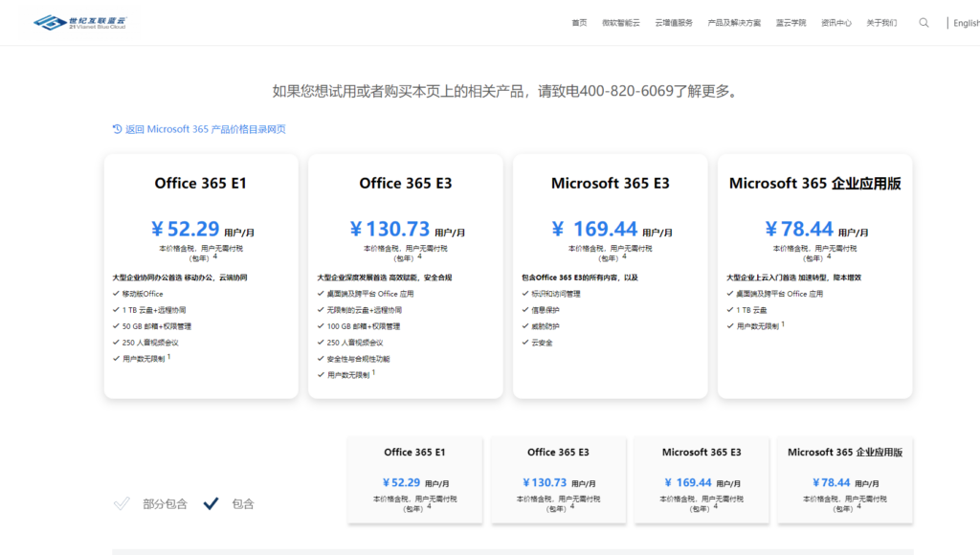Select the Office 365 E1 pricing card title
This screenshot has width=980, height=555.
pyautogui.click(x=201, y=183)
